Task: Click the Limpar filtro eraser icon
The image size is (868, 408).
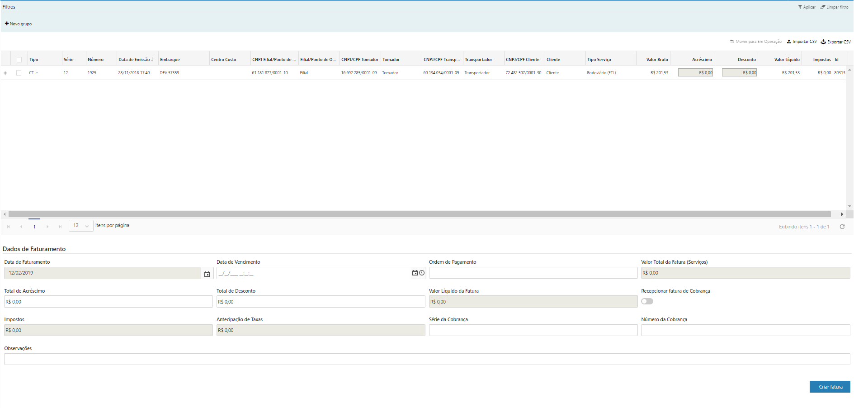Action: (x=823, y=7)
